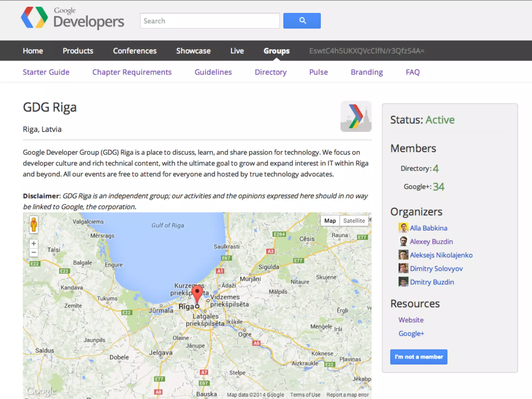Click the Talsi label on the map

[x=54, y=250]
